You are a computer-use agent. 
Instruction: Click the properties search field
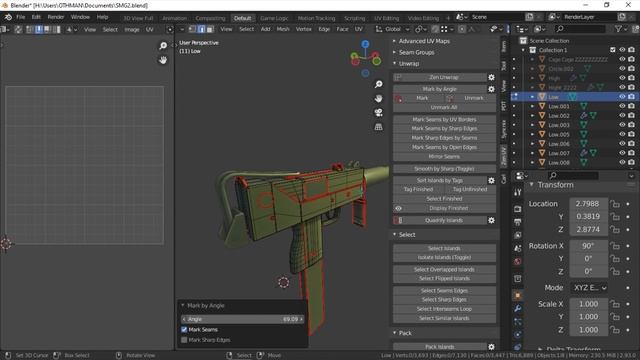pyautogui.click(x=573, y=176)
